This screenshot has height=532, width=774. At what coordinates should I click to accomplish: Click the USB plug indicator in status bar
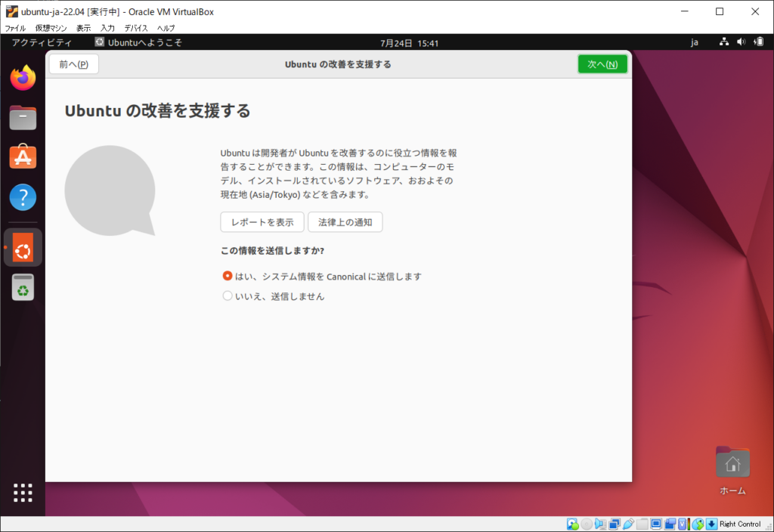coord(628,524)
